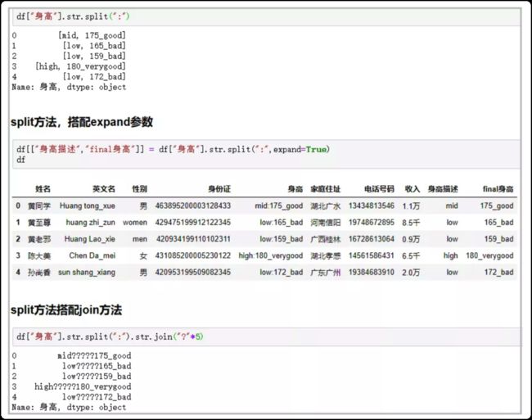Select ID number 429475199912122345
Screen dimensions: 532x420
click(x=192, y=223)
